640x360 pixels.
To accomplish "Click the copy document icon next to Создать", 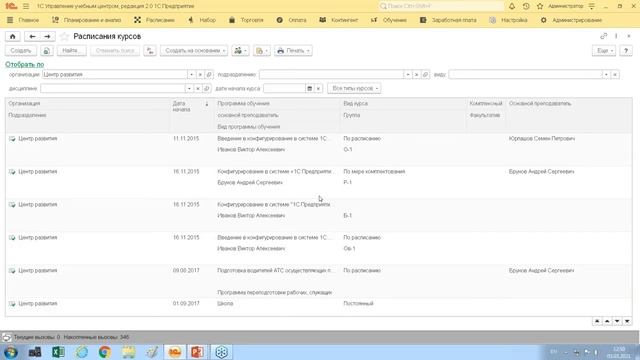I will coord(46,51).
